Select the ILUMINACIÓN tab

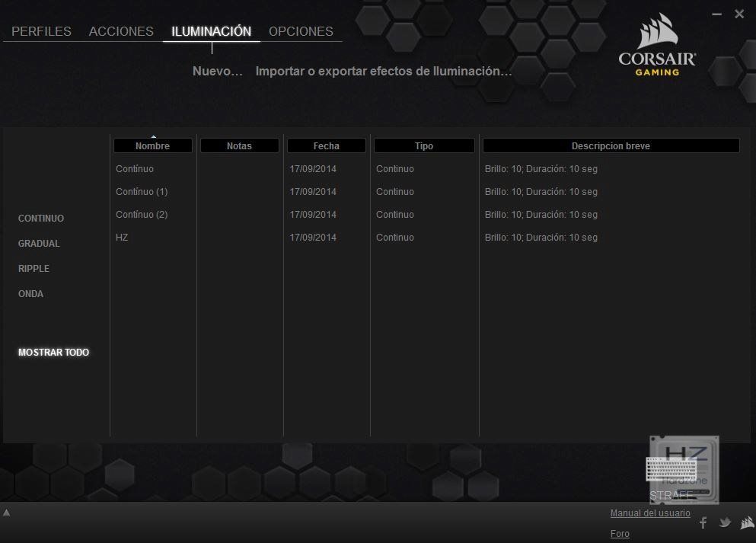click(x=211, y=31)
